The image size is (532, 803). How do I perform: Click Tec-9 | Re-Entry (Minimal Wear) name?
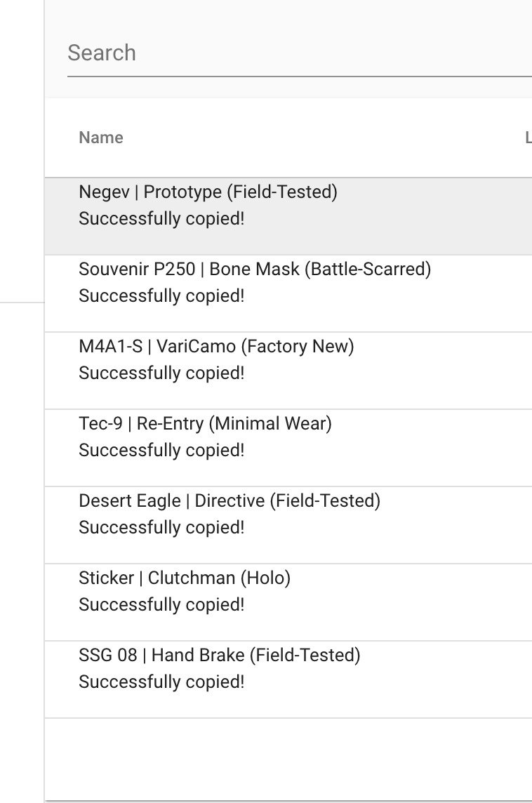click(205, 424)
